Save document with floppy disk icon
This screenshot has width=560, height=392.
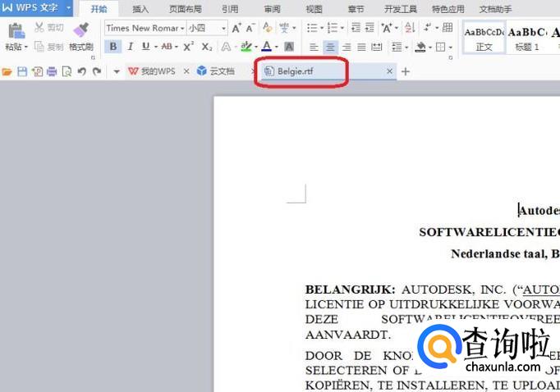(x=22, y=71)
